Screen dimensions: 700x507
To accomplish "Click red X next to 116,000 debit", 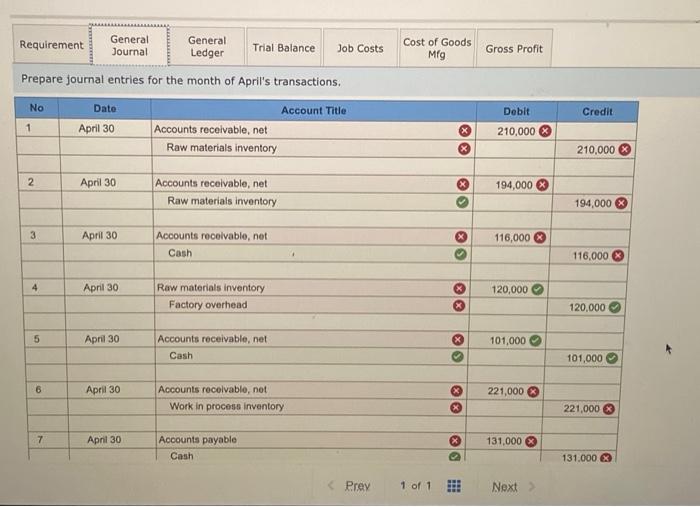I will pyautogui.click(x=540, y=237).
